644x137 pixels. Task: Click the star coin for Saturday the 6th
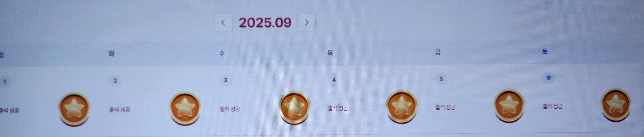click(616, 104)
